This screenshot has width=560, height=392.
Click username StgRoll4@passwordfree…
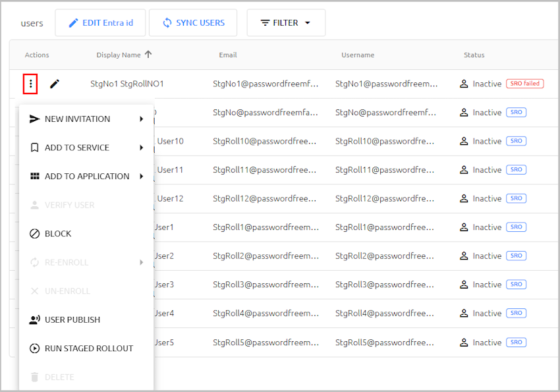(385, 314)
